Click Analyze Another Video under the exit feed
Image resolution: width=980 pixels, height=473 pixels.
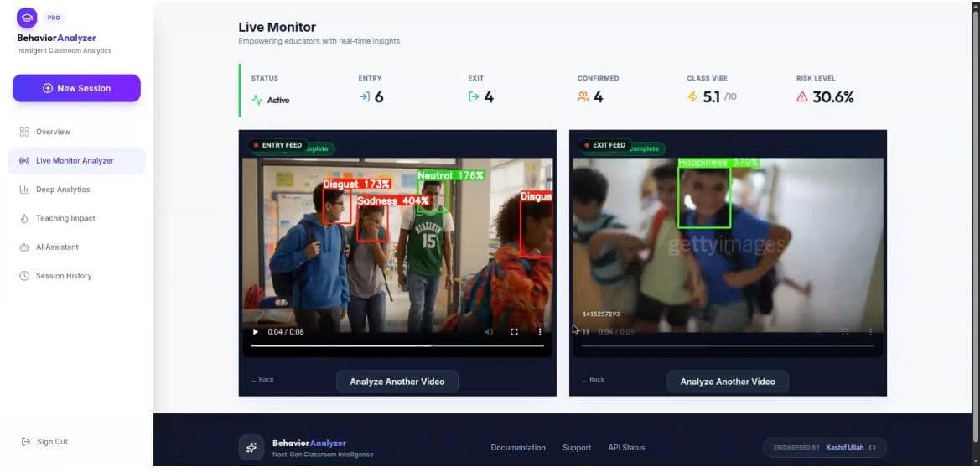tap(728, 382)
